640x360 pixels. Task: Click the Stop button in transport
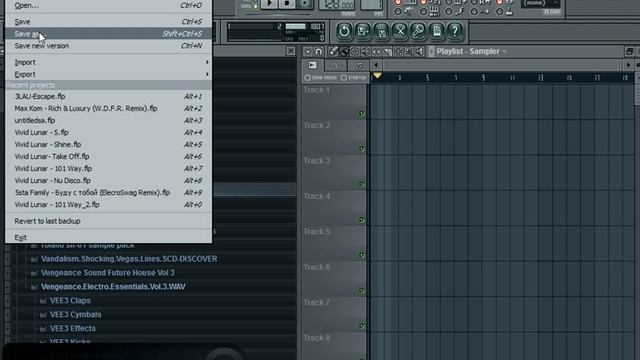pyautogui.click(x=287, y=3)
